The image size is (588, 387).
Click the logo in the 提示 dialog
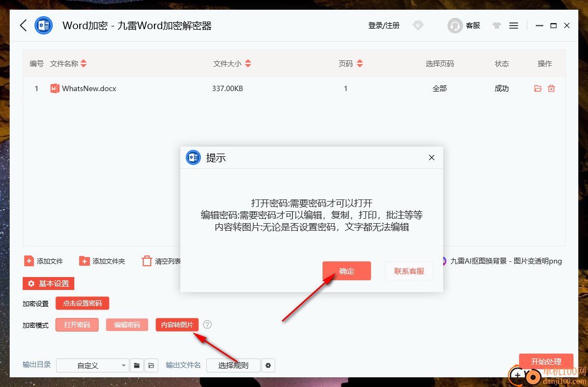click(x=193, y=157)
